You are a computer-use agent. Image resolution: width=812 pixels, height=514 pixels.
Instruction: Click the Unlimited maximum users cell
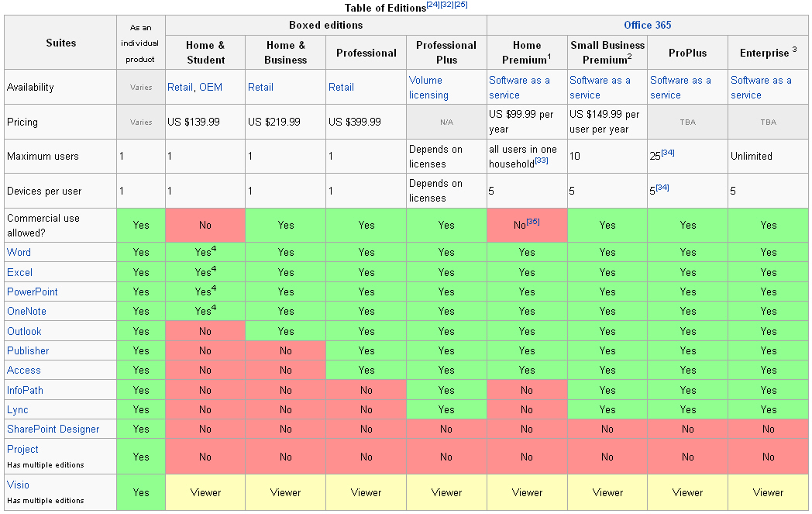click(x=768, y=156)
